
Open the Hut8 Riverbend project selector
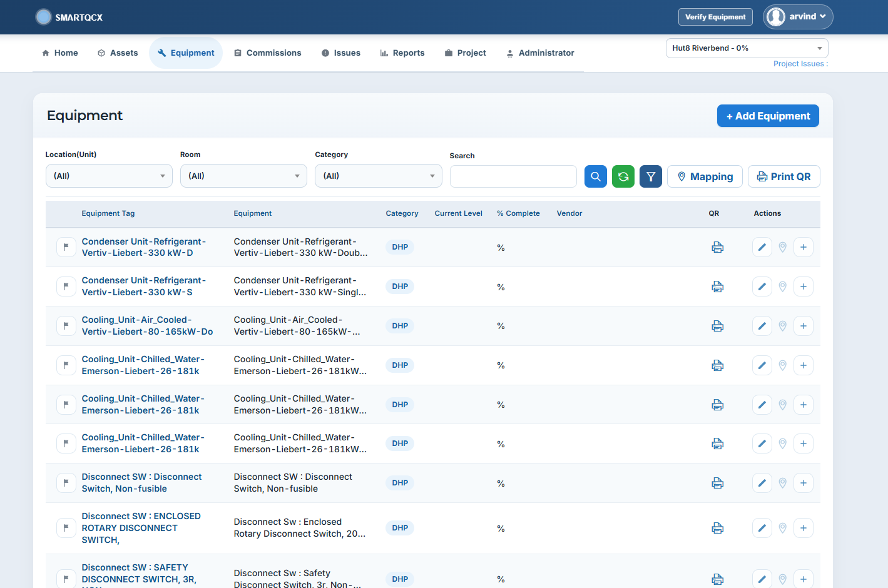tap(747, 48)
